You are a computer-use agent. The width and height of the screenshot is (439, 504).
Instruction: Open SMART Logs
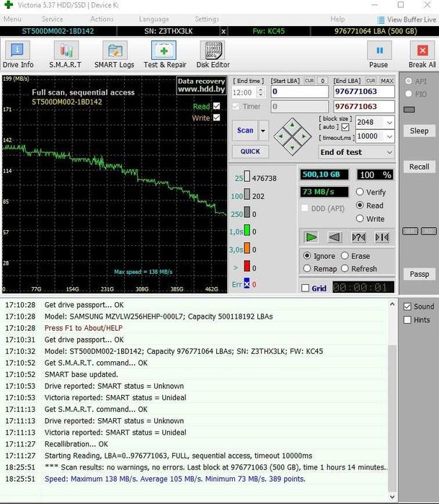[x=115, y=55]
